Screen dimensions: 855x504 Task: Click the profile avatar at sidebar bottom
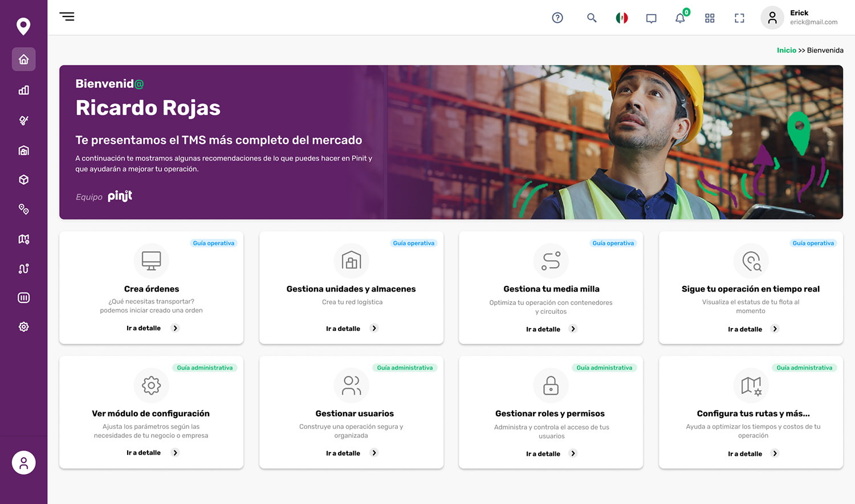[23, 462]
